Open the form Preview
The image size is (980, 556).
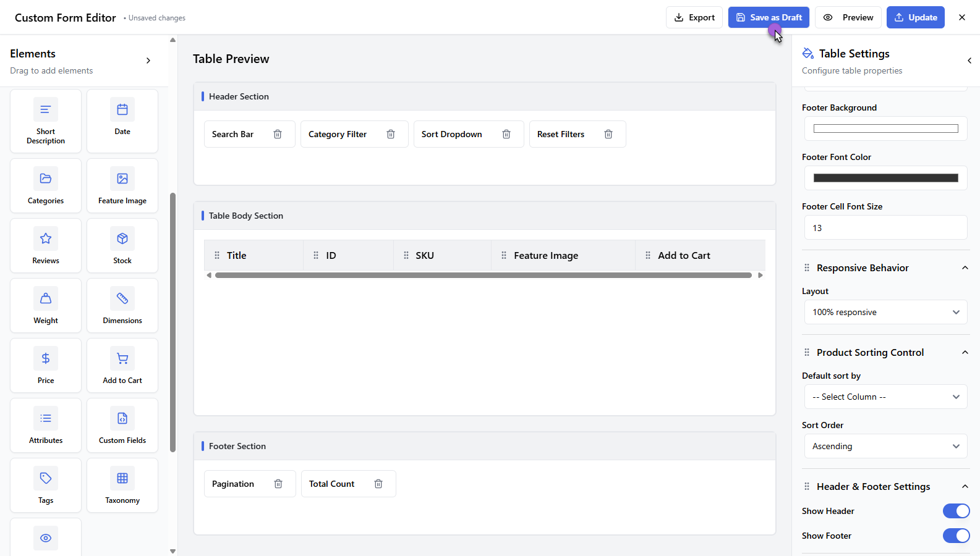pyautogui.click(x=848, y=17)
